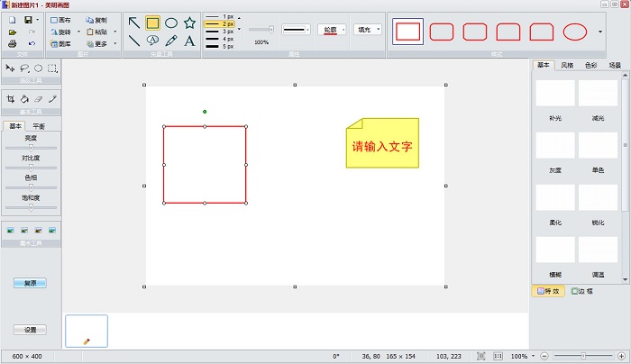This screenshot has width=631, height=364.
Task: Expand the 更多 dropdown arrow
Action: tap(115, 43)
